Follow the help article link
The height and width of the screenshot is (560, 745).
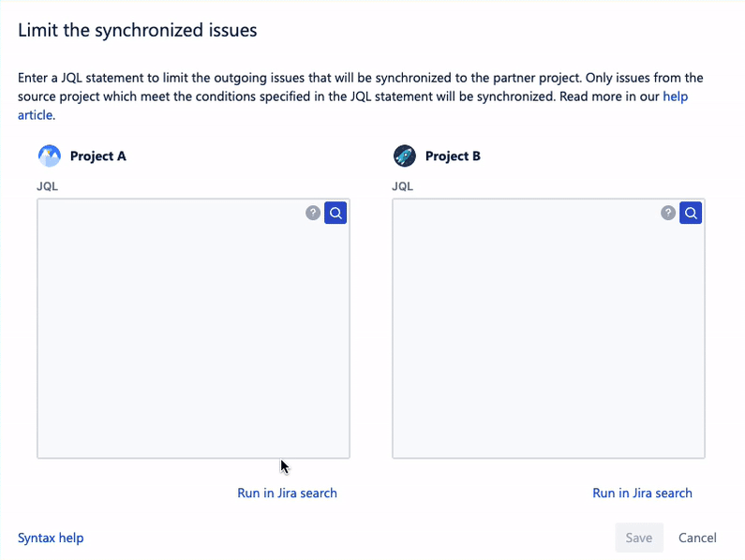point(675,96)
